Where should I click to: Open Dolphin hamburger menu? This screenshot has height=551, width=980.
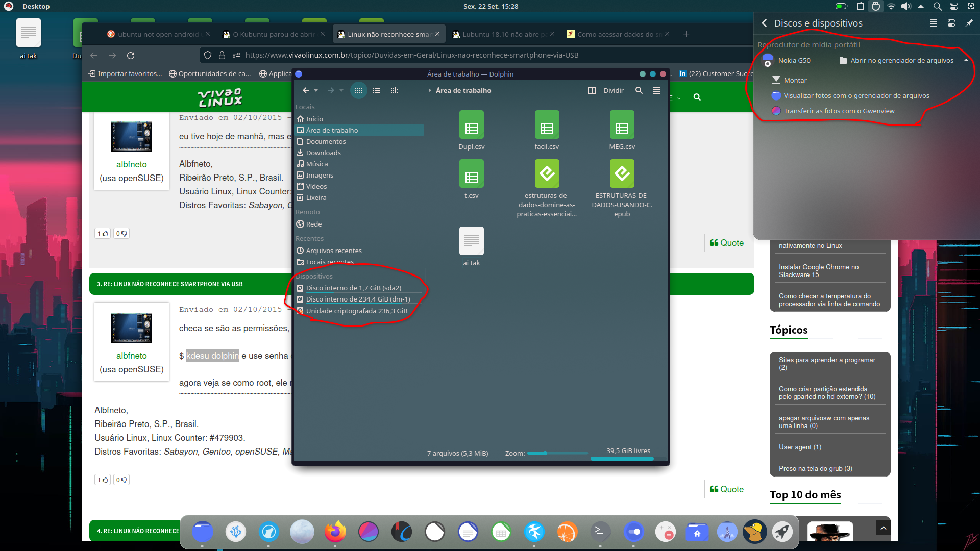pos(657,90)
